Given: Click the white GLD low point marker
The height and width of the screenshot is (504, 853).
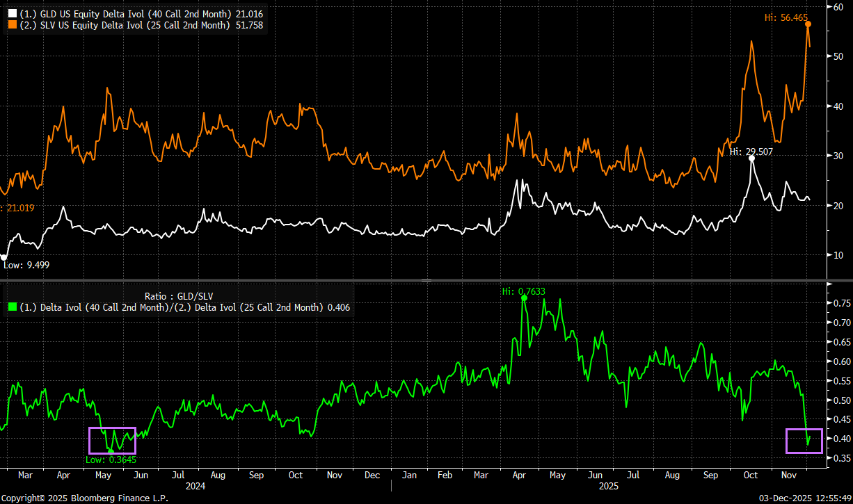Looking at the screenshot, I should (x=3, y=257).
